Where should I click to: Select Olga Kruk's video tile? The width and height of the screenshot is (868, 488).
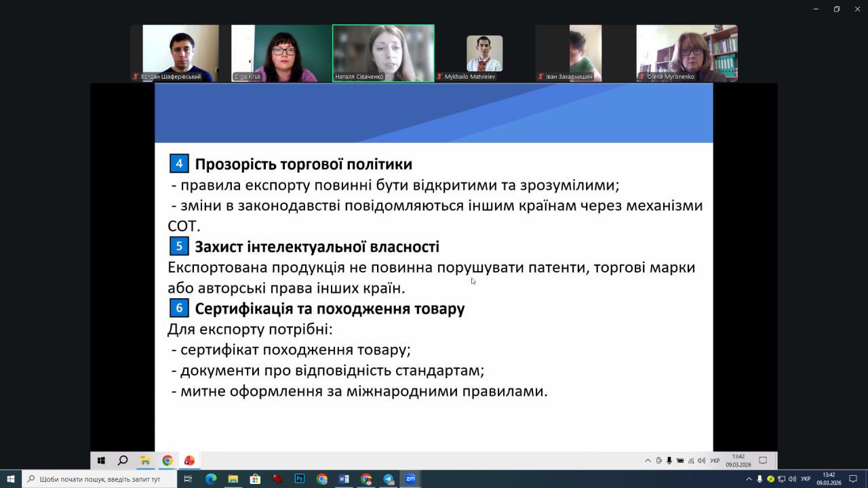pos(281,54)
